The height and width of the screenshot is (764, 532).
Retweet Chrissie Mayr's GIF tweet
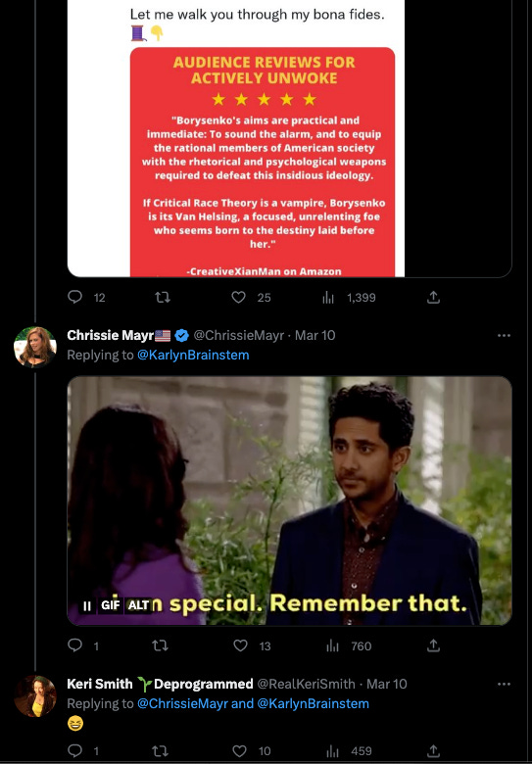pyautogui.click(x=161, y=645)
